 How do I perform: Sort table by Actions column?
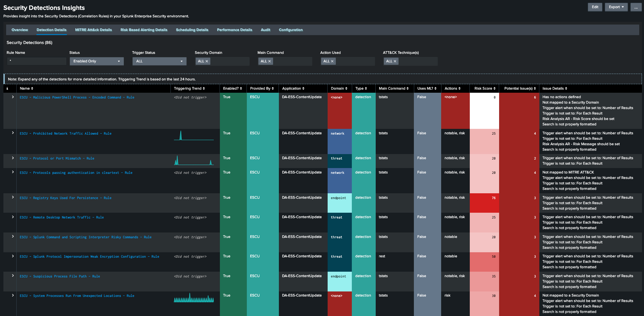point(452,88)
